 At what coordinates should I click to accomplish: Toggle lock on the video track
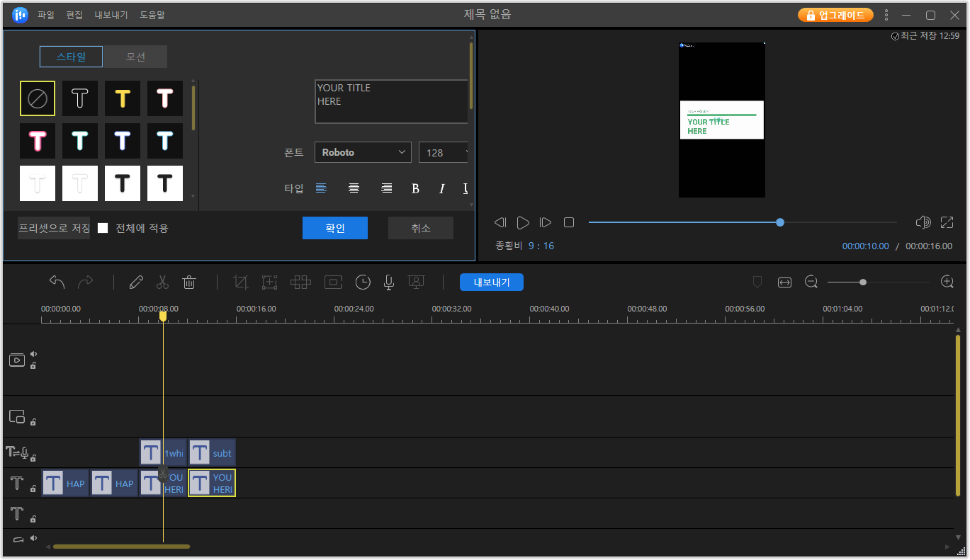tap(33, 366)
